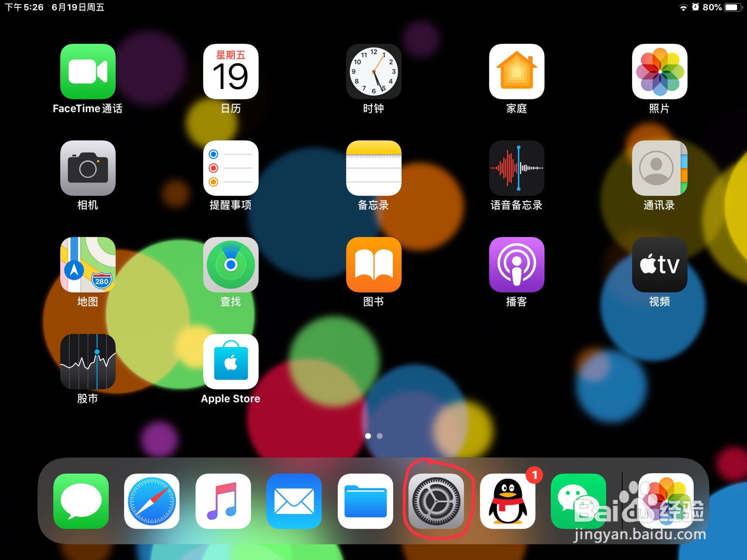
Task: Open the Stocks app (股市)
Action: (88, 362)
